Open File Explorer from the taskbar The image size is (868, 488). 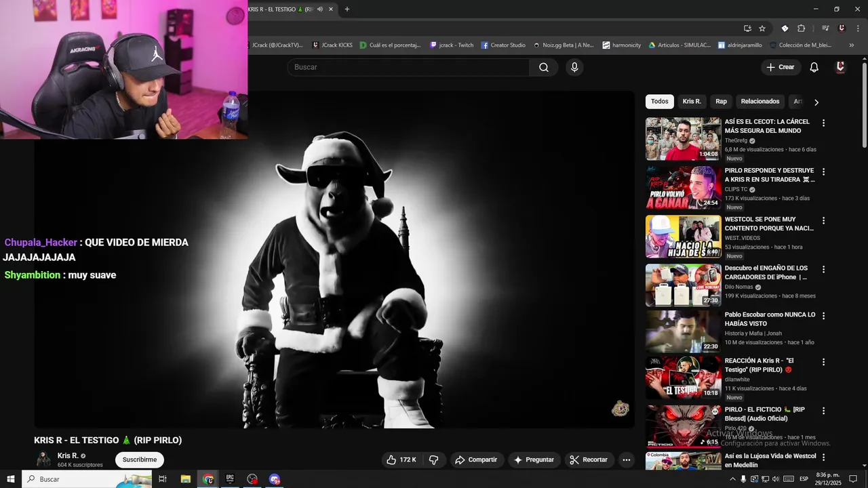tap(185, 479)
